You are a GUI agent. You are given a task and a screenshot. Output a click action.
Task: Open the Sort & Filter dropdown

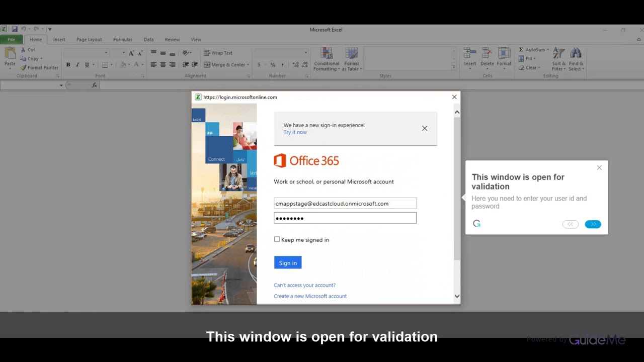[559, 59]
